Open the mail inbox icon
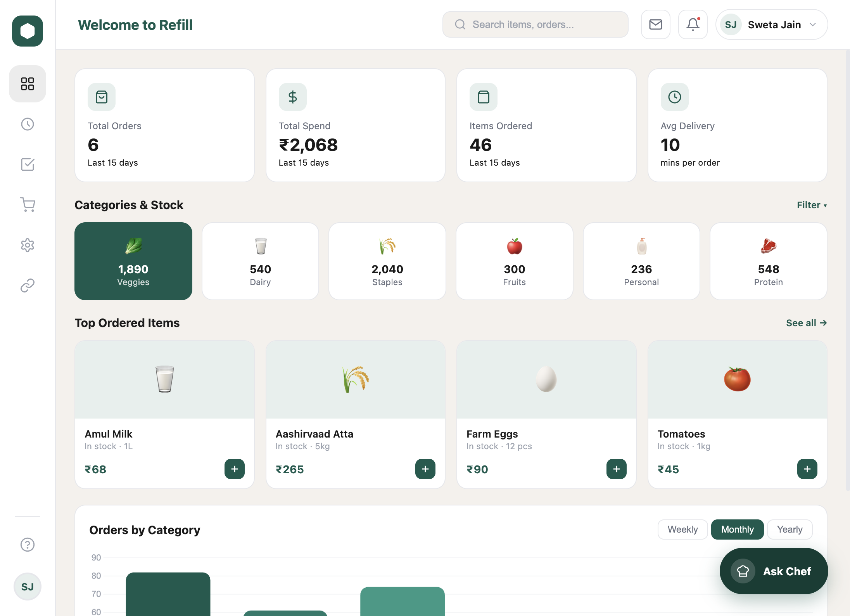This screenshot has height=616, width=850. tap(656, 24)
